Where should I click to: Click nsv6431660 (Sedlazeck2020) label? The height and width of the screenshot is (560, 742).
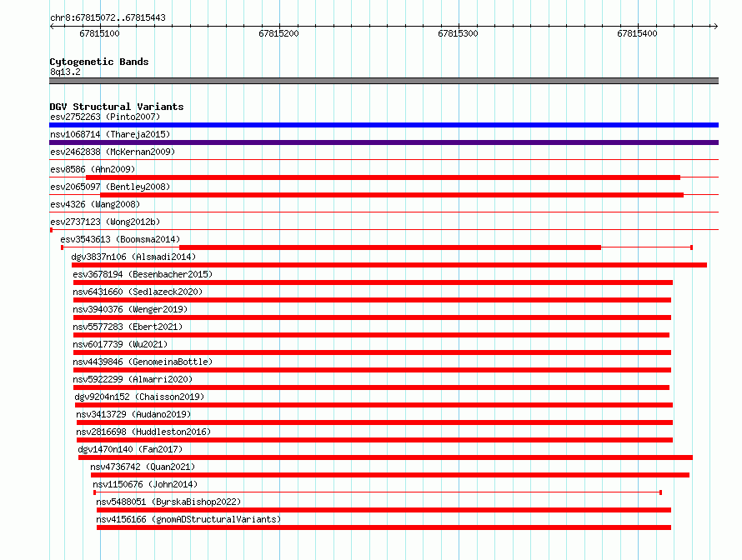[x=138, y=292]
